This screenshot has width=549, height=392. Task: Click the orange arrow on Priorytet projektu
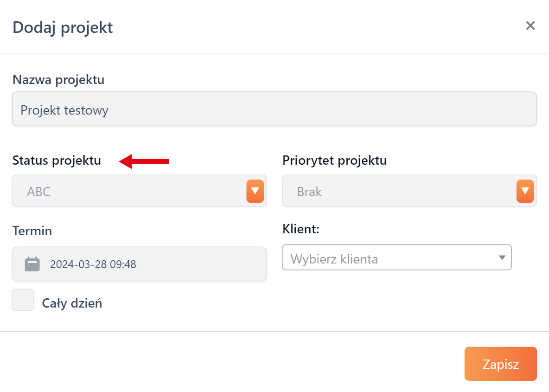coord(525,191)
